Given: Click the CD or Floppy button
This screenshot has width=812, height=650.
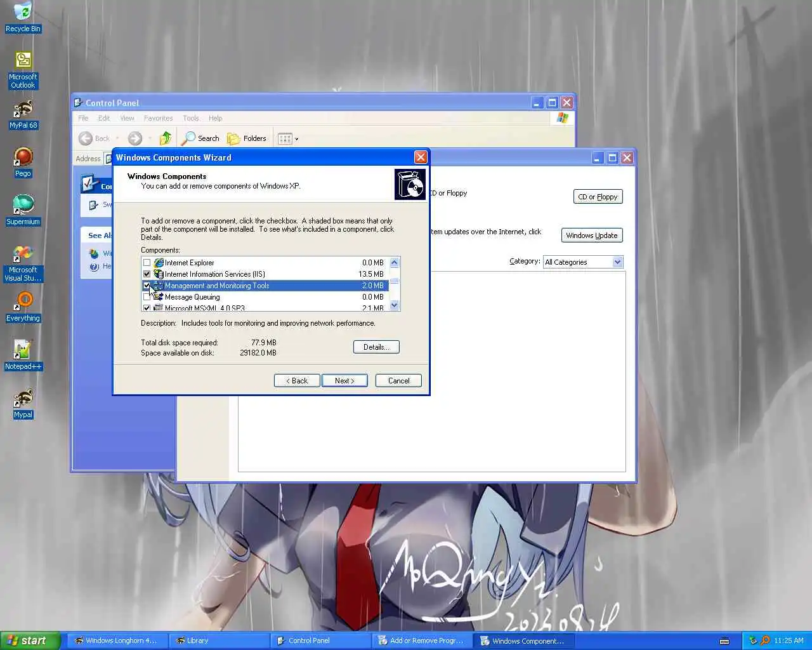Looking at the screenshot, I should coord(598,197).
